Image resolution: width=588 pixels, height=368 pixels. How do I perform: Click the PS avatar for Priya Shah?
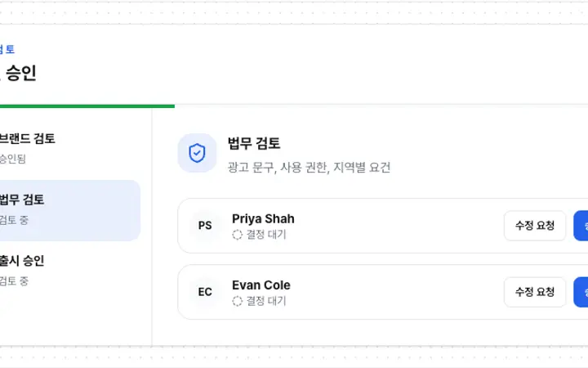205,226
